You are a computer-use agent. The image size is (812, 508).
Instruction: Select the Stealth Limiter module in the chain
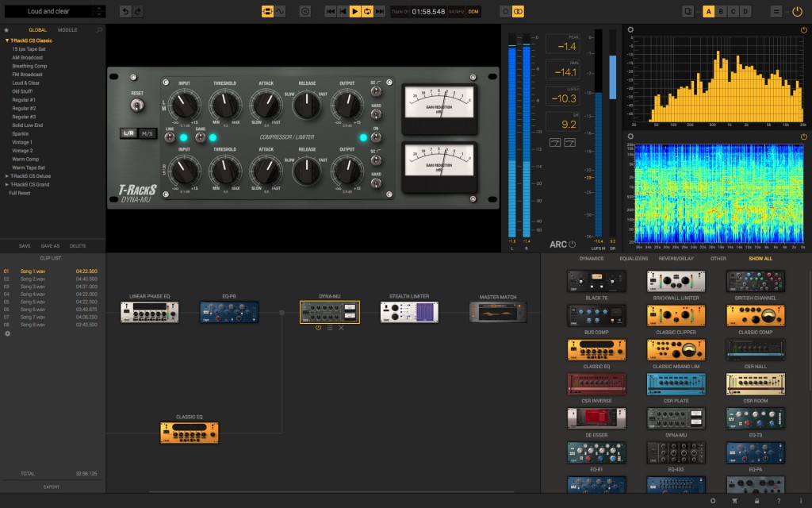point(409,312)
